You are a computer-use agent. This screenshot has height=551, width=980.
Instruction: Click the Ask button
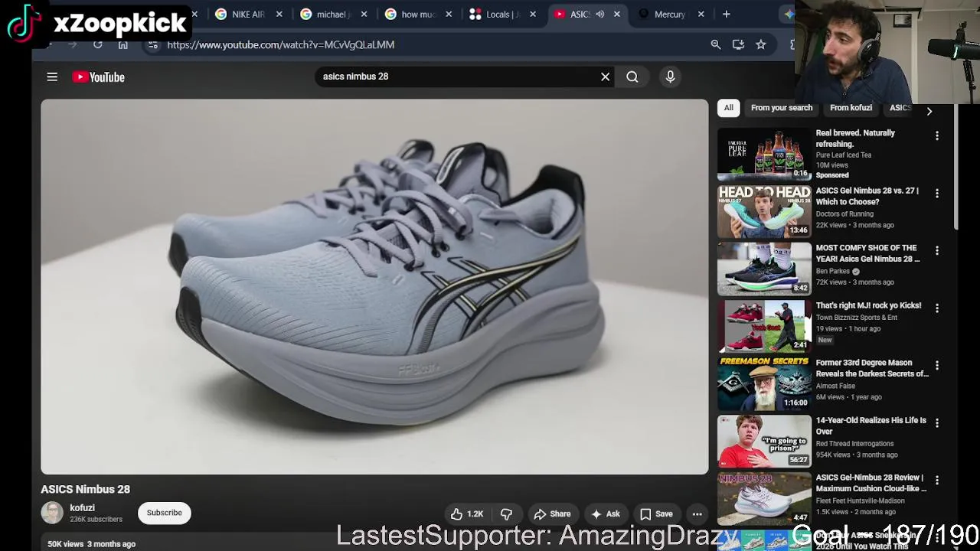[x=606, y=514]
